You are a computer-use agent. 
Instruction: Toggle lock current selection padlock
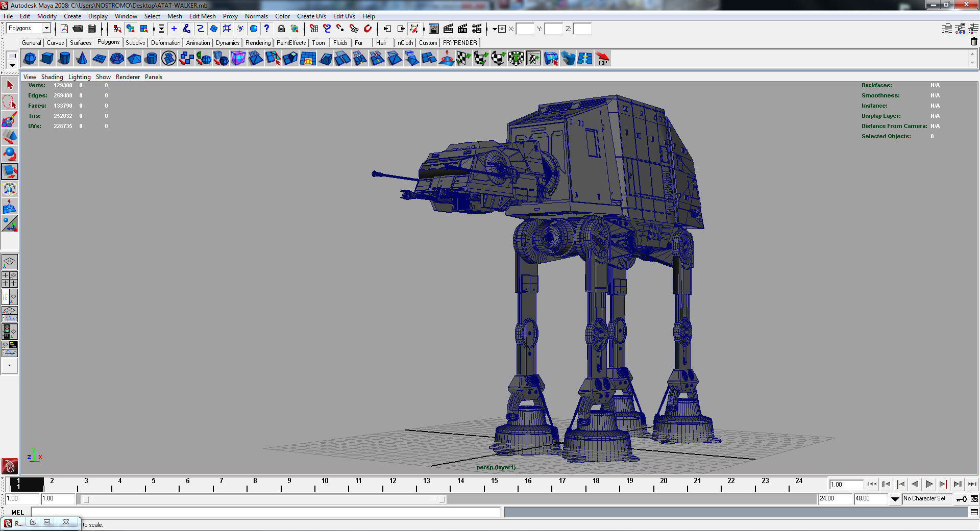281,29
